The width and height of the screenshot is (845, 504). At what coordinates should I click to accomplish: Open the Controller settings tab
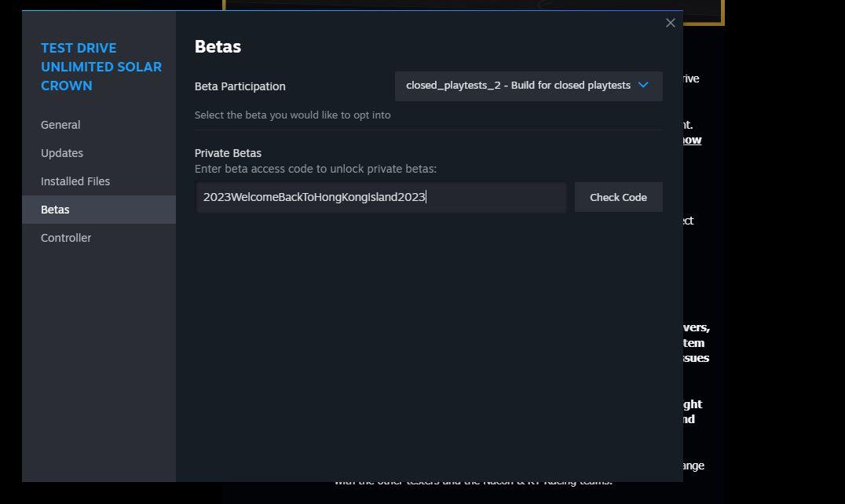tap(66, 238)
